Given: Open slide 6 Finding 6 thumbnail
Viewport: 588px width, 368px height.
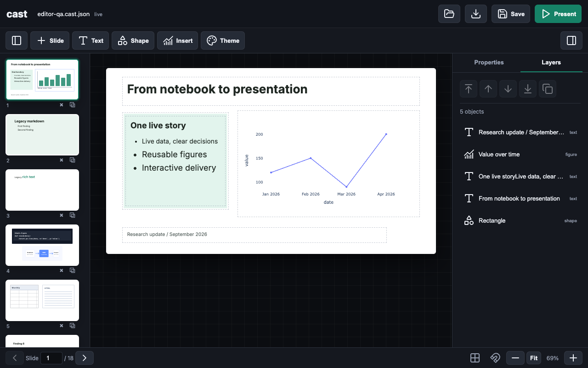Looking at the screenshot, I should click(42, 341).
